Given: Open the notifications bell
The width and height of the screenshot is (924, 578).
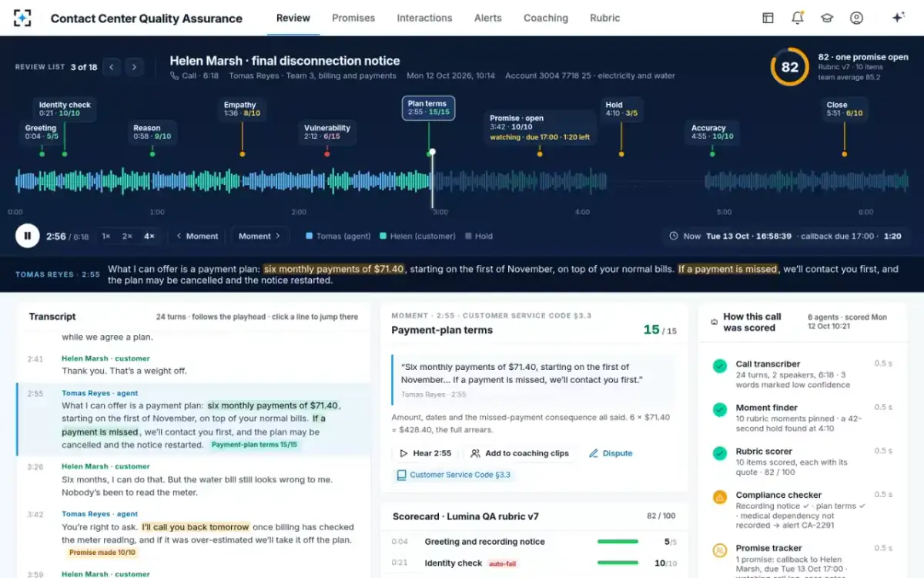Looking at the screenshot, I should point(798,18).
